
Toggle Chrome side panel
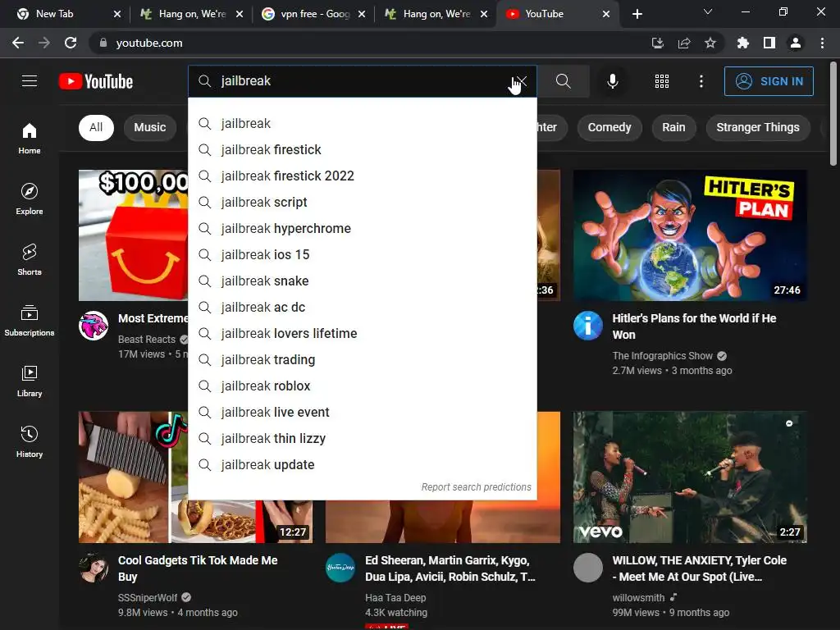click(x=769, y=43)
